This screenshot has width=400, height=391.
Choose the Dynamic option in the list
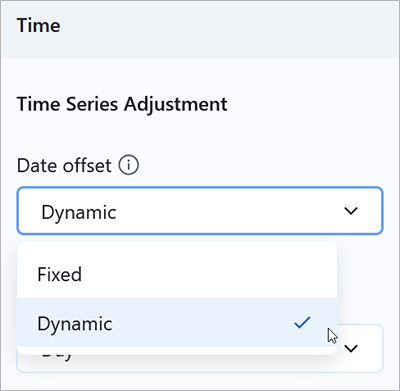coord(177,322)
